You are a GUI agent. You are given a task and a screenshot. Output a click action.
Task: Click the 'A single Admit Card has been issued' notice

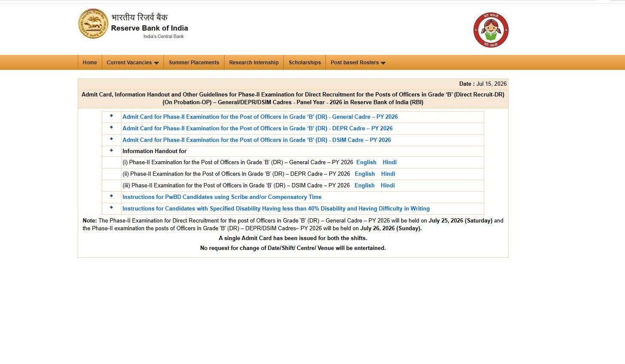[x=293, y=238]
